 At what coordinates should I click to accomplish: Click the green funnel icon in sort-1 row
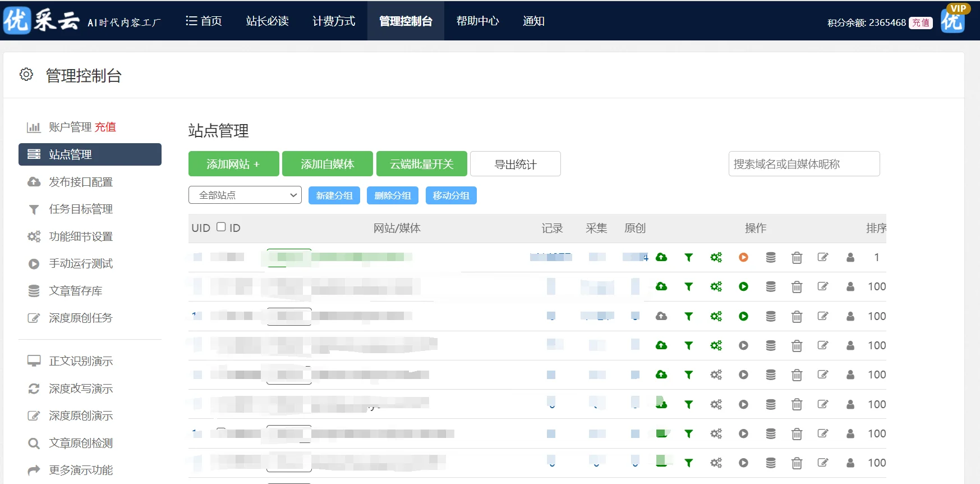tap(688, 257)
